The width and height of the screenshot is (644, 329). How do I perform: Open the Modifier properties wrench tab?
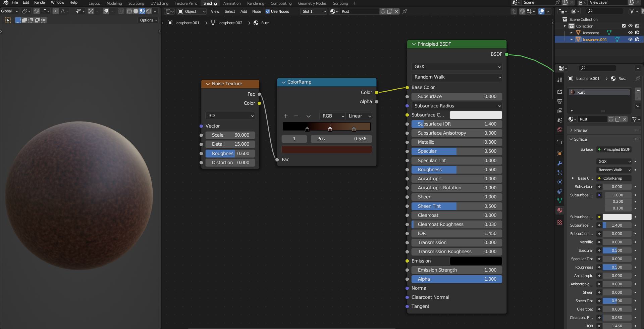560,163
